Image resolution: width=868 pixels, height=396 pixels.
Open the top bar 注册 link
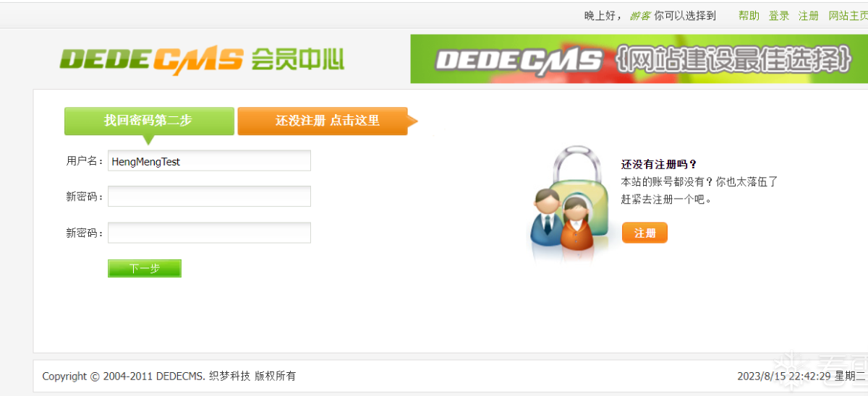tap(809, 16)
